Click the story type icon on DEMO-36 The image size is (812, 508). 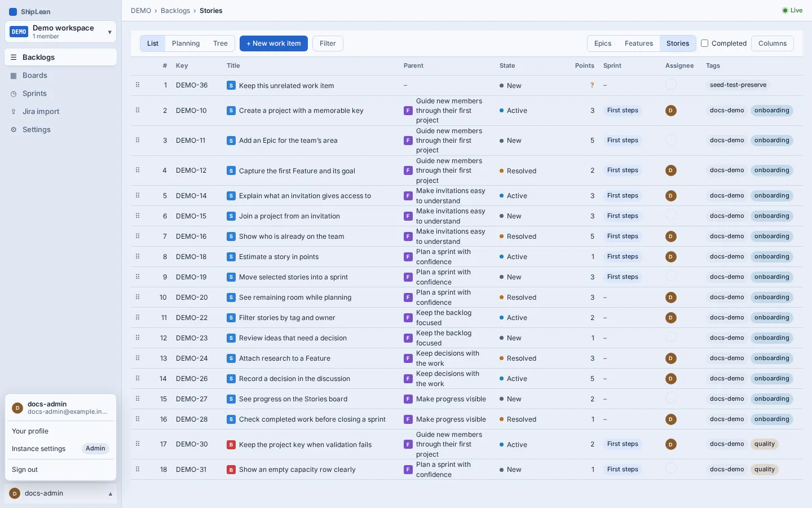(231, 86)
